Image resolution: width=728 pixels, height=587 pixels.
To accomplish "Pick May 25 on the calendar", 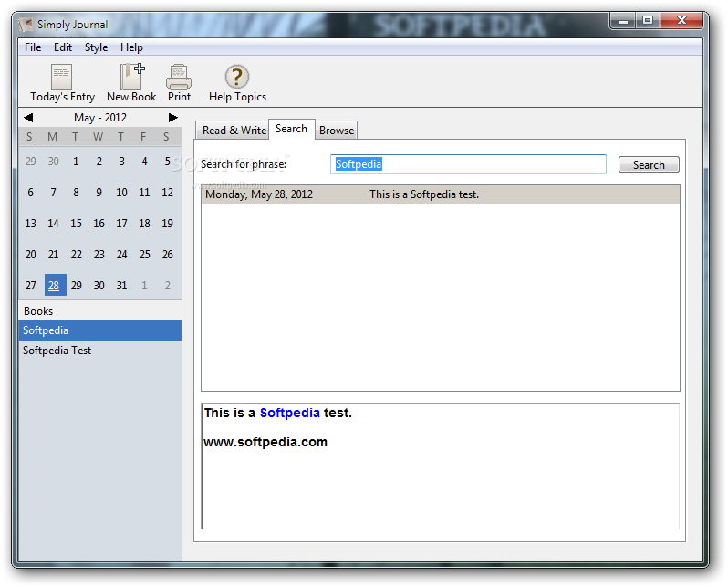I will (x=144, y=255).
